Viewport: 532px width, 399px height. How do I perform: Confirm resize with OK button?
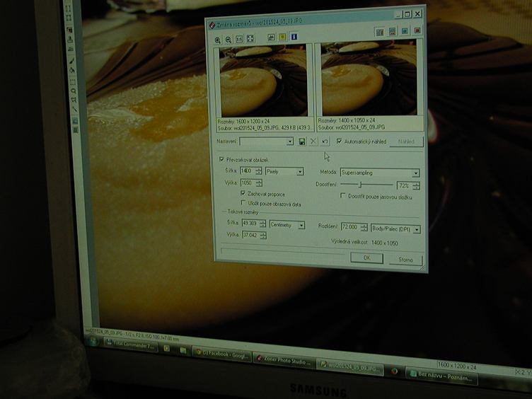366,258
